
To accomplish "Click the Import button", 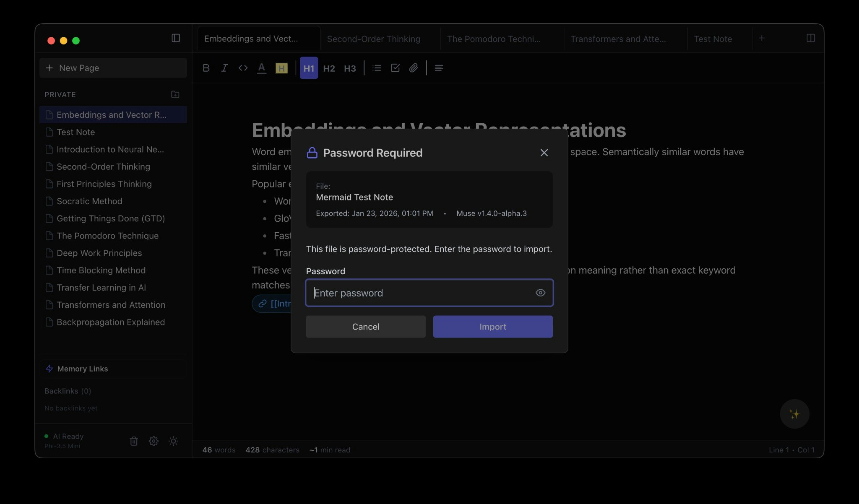I will click(x=492, y=327).
